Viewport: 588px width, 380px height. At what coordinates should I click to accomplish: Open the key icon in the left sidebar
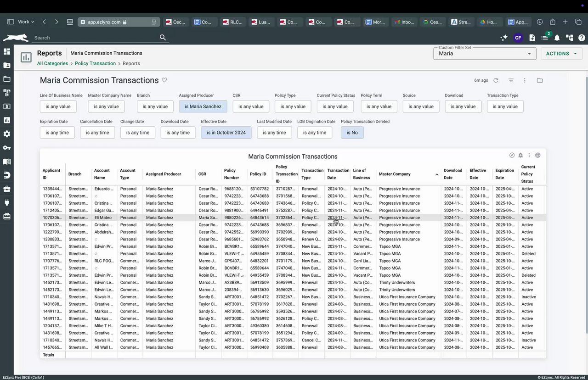point(7,147)
